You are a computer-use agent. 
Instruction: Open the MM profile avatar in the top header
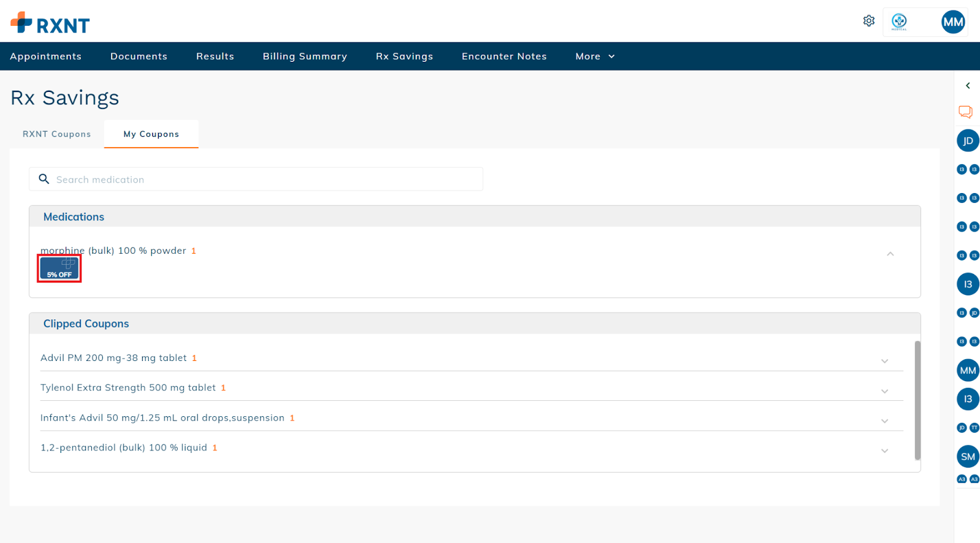tap(953, 22)
